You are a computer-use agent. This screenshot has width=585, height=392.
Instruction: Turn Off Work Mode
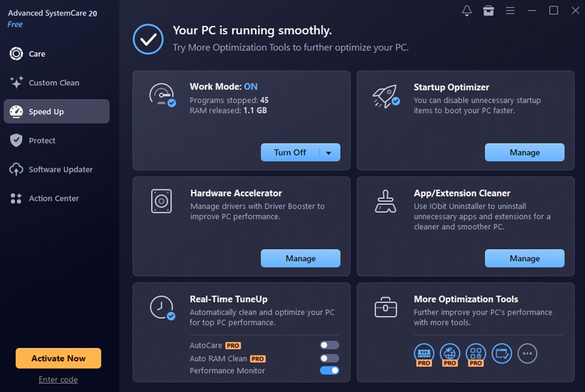[290, 152]
